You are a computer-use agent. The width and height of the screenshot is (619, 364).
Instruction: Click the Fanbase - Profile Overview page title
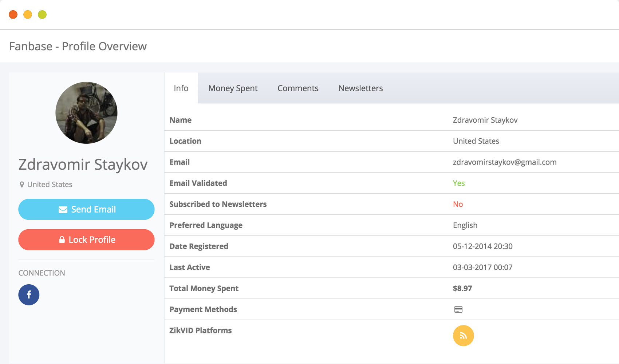78,46
